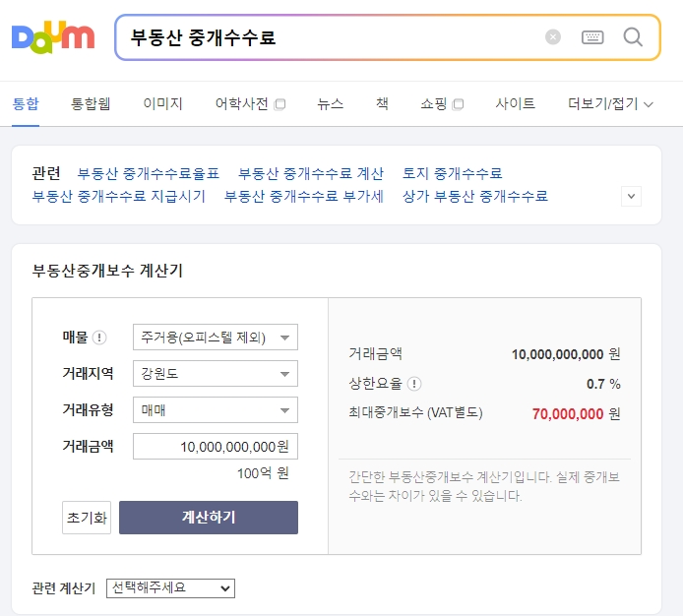Open the 책 tab
The image size is (683, 616).
(382, 104)
